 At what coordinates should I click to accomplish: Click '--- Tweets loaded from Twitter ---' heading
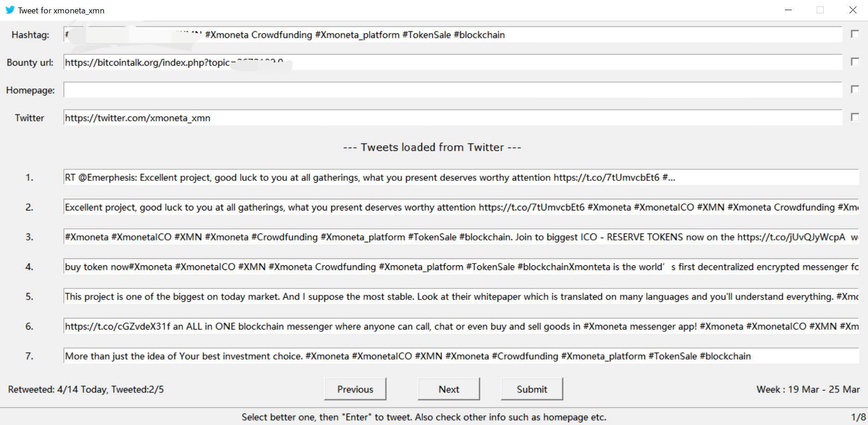click(432, 147)
